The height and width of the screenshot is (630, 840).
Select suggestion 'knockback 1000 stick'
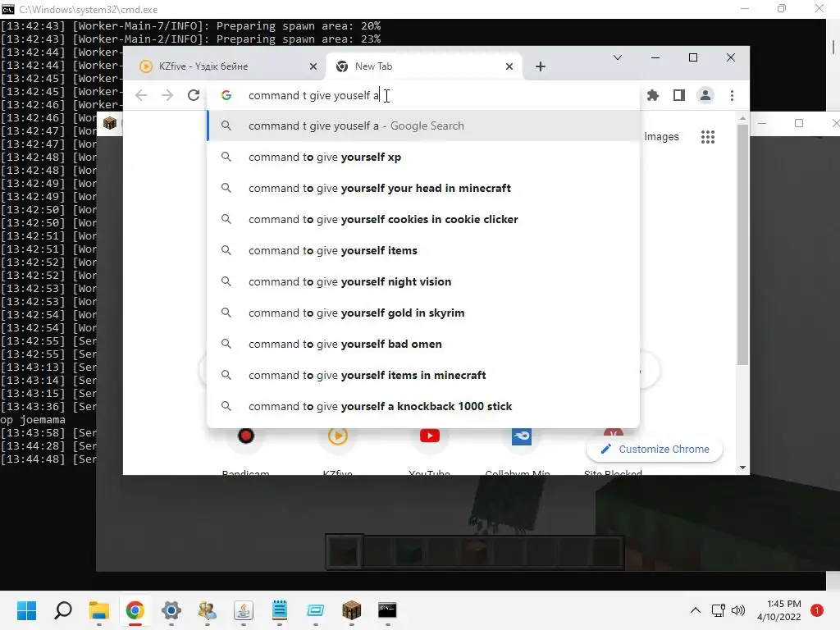[423, 406]
